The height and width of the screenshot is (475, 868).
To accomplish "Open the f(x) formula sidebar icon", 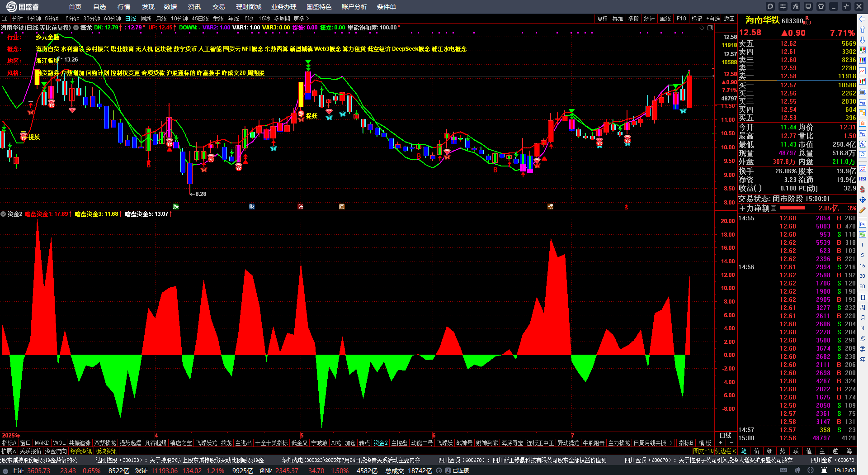I will click(x=863, y=144).
